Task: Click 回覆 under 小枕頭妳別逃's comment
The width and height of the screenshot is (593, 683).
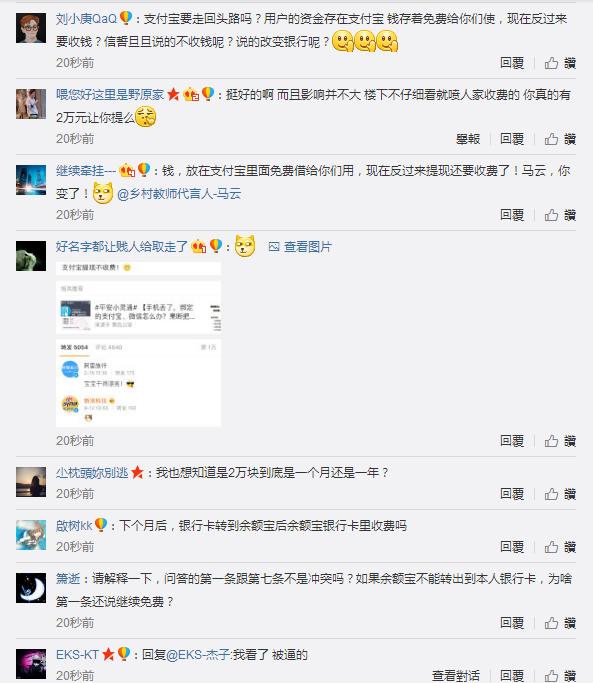Action: coord(512,494)
